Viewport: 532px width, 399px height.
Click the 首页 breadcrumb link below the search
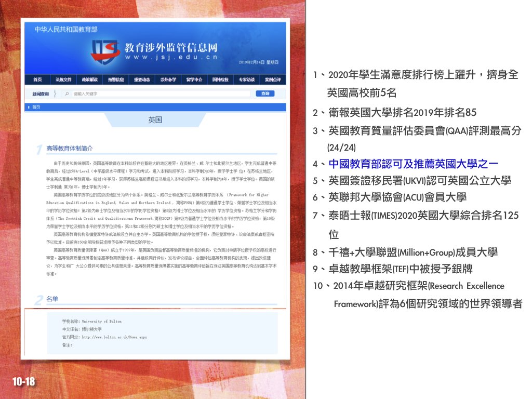tap(36, 107)
